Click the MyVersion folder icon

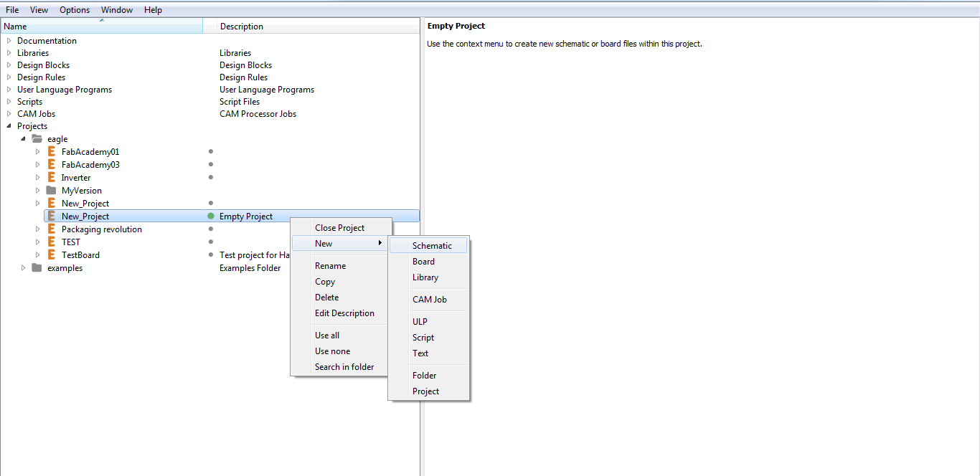(x=51, y=191)
